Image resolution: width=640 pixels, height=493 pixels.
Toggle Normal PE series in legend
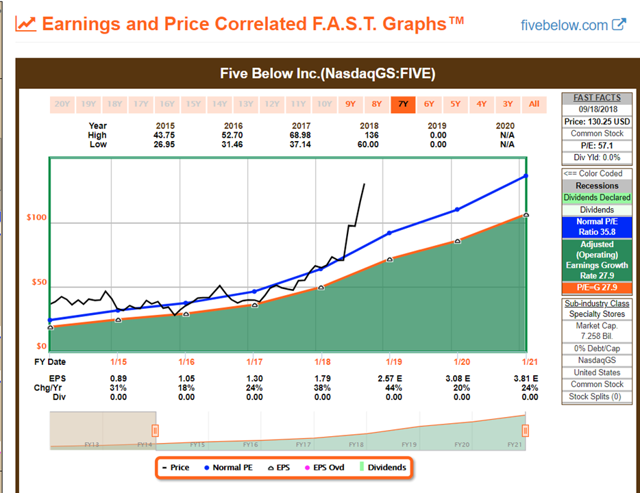pos(228,467)
